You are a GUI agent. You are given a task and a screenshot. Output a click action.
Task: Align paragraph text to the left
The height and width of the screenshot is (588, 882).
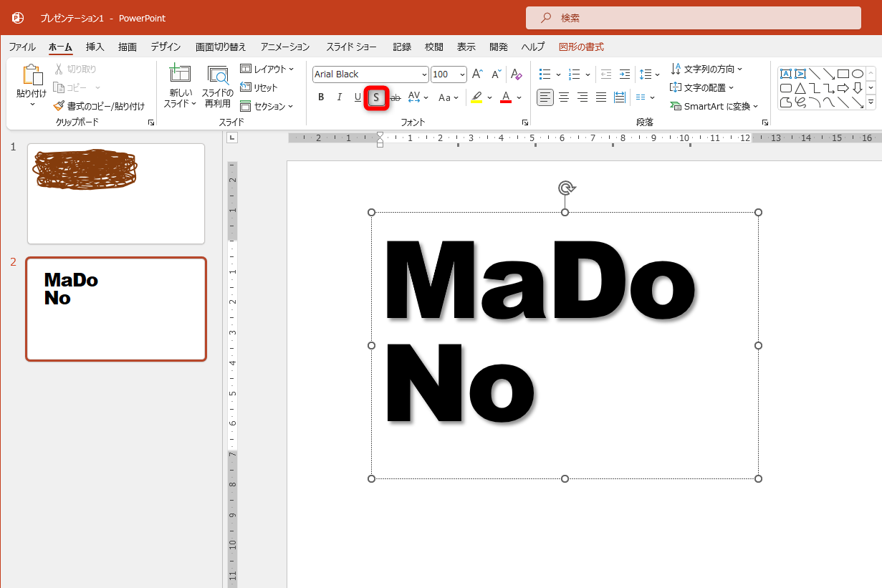(x=545, y=97)
